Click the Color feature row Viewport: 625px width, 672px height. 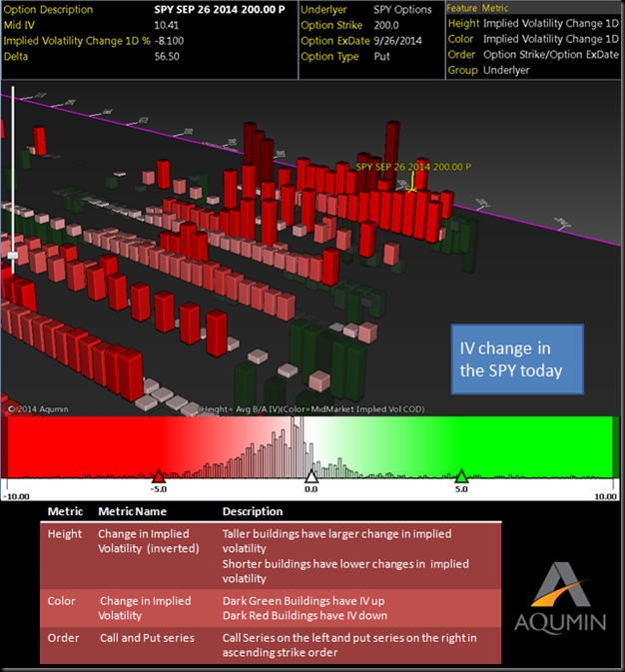533,39
